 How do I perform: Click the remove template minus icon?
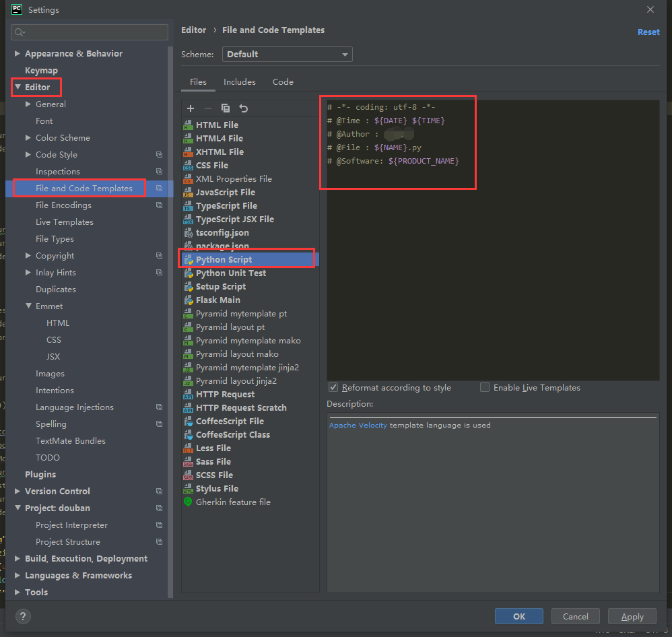208,108
